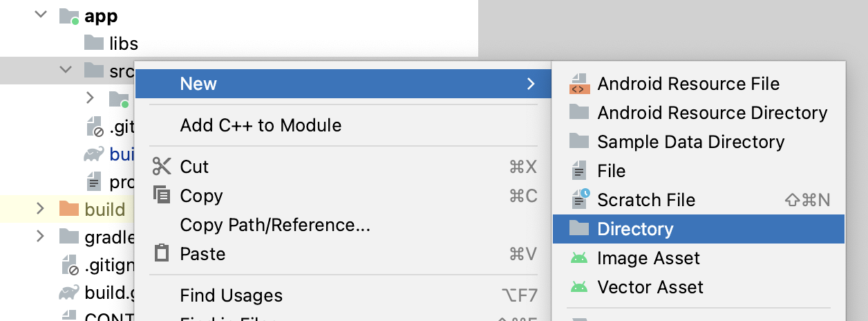Click Find Usages menu entry
The image size is (868, 321).
tap(231, 295)
